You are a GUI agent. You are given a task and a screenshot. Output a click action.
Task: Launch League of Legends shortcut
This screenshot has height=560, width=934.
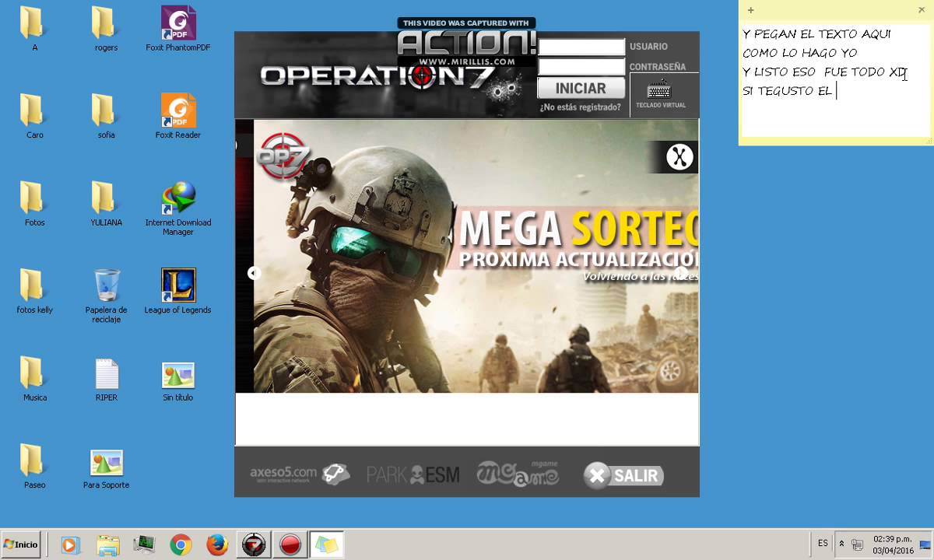(178, 292)
